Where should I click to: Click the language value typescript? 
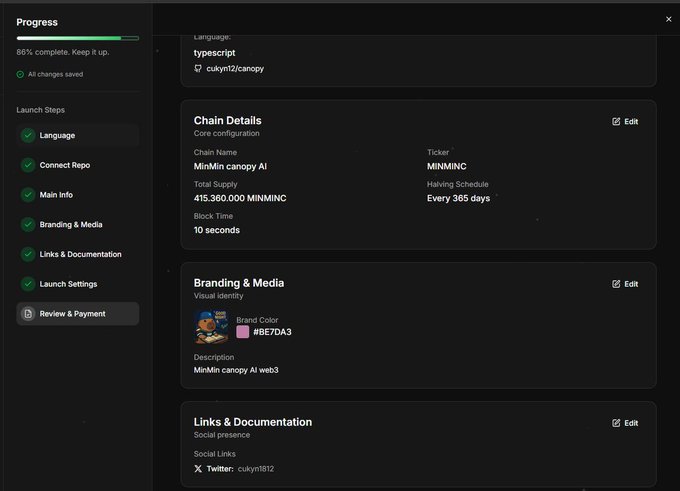214,53
